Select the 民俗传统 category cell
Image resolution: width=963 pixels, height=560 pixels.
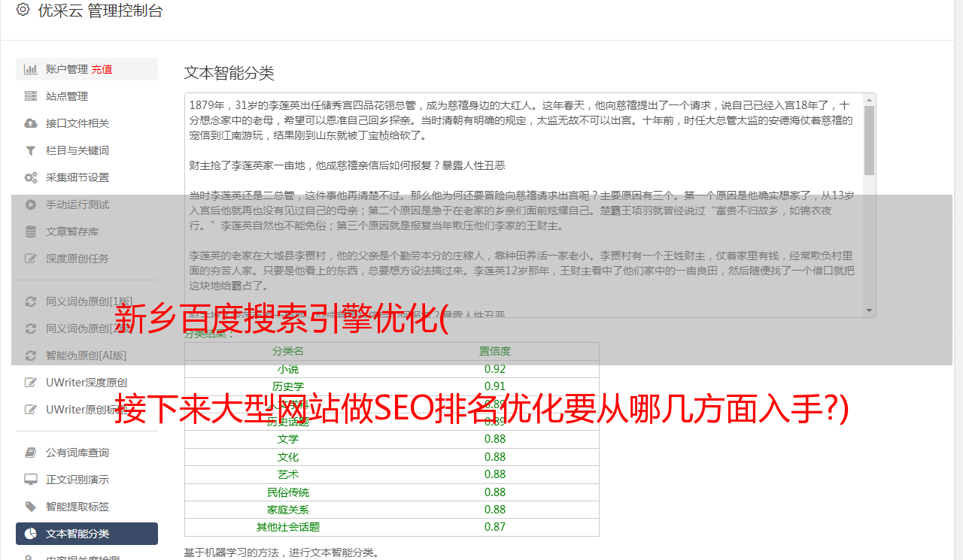click(x=288, y=492)
